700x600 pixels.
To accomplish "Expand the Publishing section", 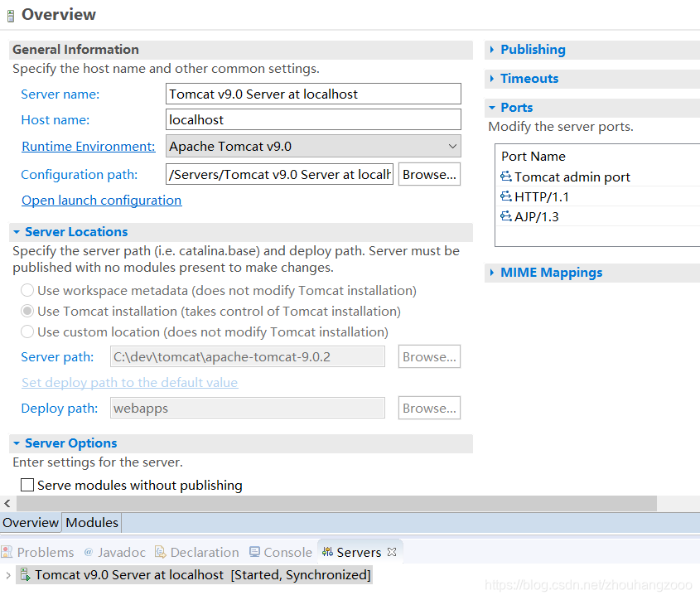I will tap(491, 49).
